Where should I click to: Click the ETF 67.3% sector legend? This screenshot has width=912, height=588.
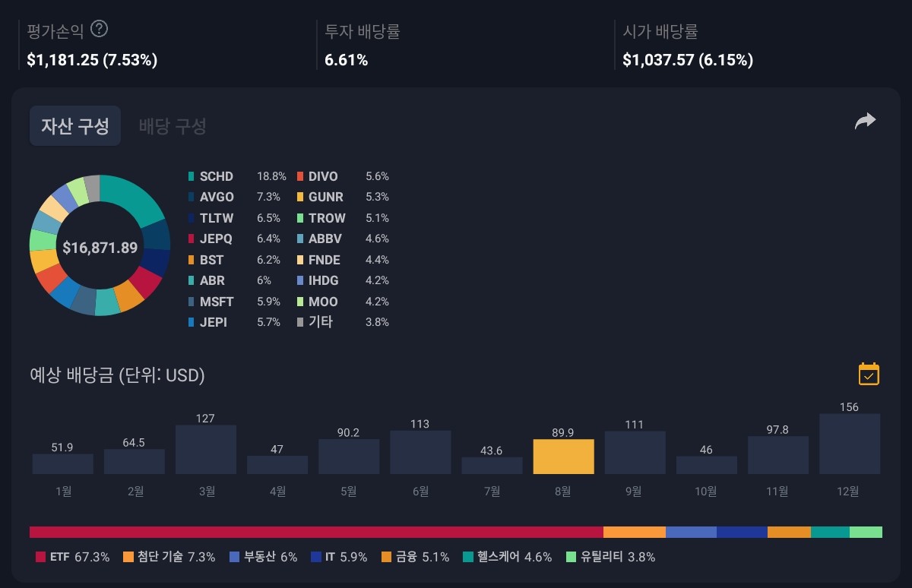click(x=72, y=557)
